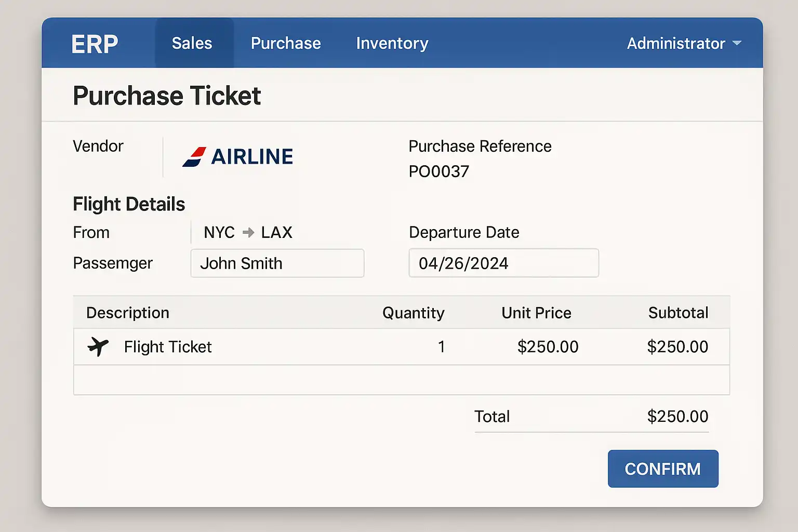Expand the Administrator dropdown arrow

point(737,43)
